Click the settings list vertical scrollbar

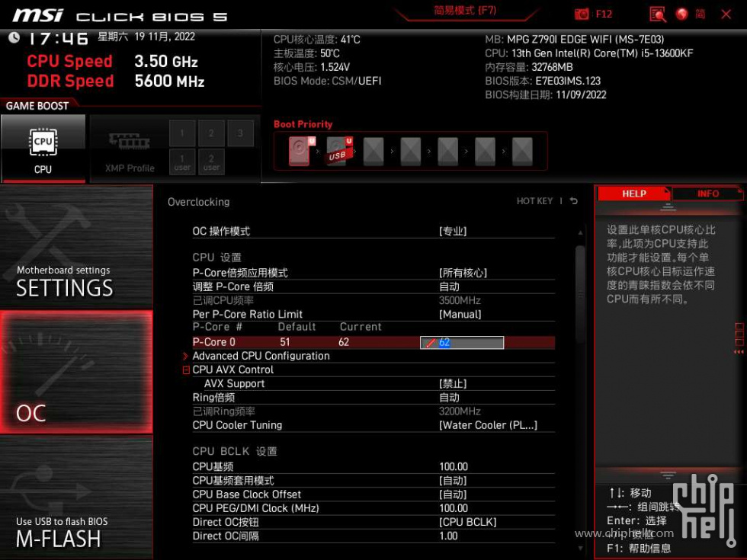coord(580,294)
